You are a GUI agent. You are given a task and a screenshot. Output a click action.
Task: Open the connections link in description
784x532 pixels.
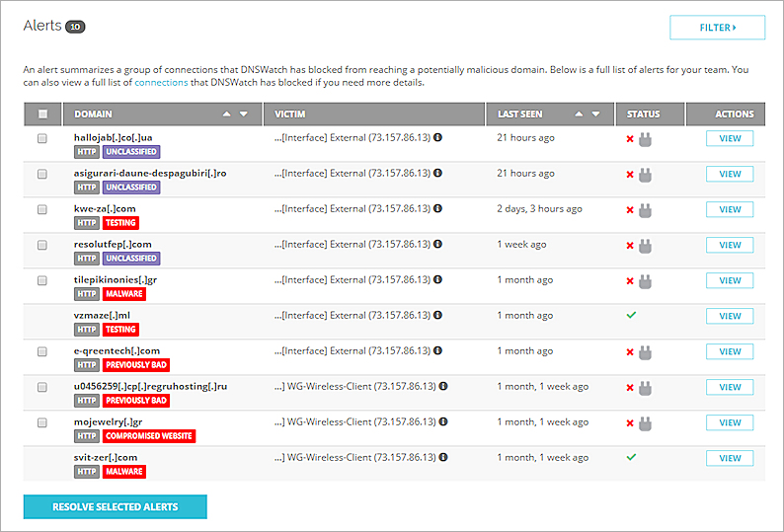tap(161, 82)
